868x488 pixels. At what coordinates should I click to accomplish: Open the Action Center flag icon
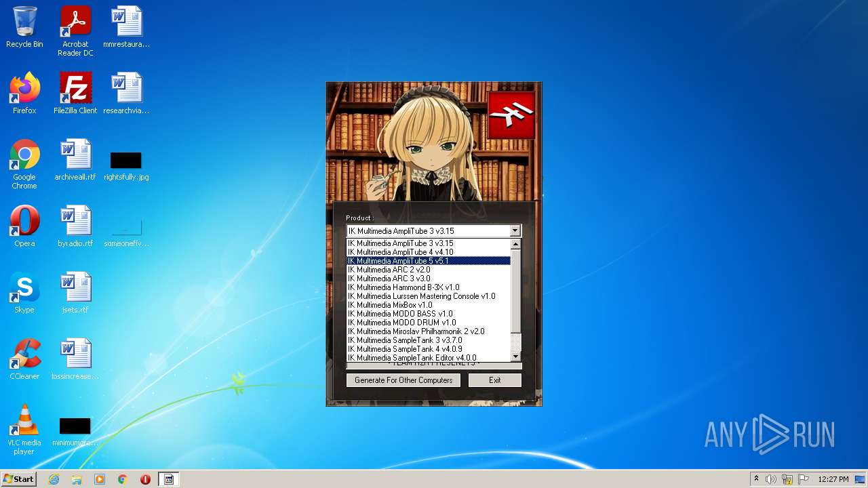pyautogui.click(x=804, y=479)
